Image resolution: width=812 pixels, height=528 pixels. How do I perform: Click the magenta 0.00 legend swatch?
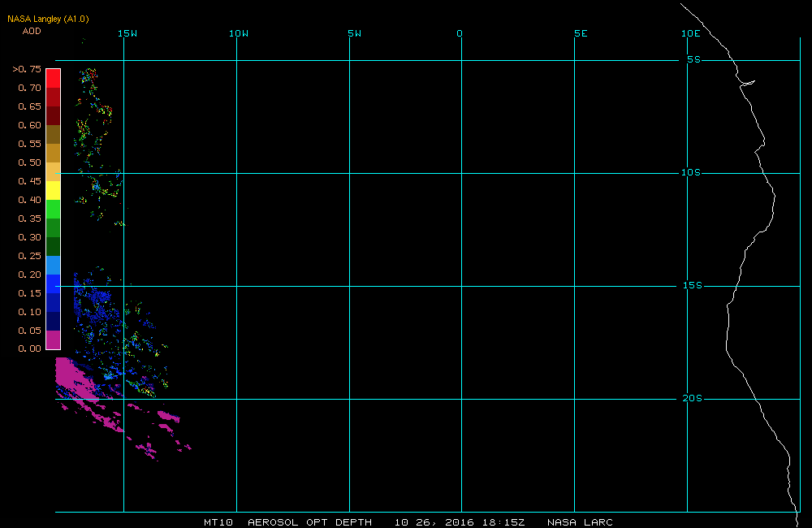[x=54, y=340]
